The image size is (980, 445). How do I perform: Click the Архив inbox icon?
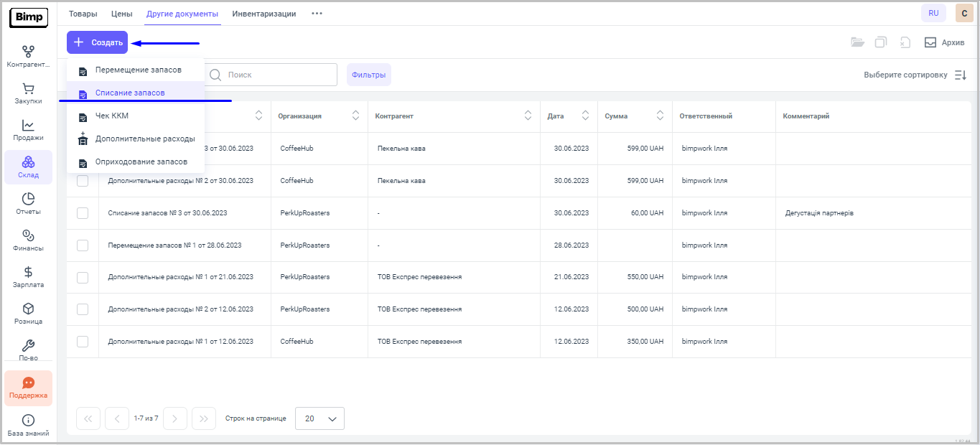point(930,42)
